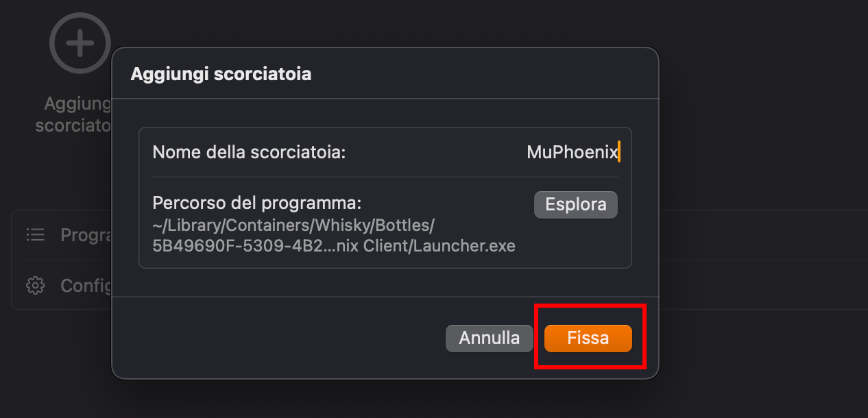Click the gear icon beside Config… row
This screenshot has height=418, width=868.
[35, 285]
